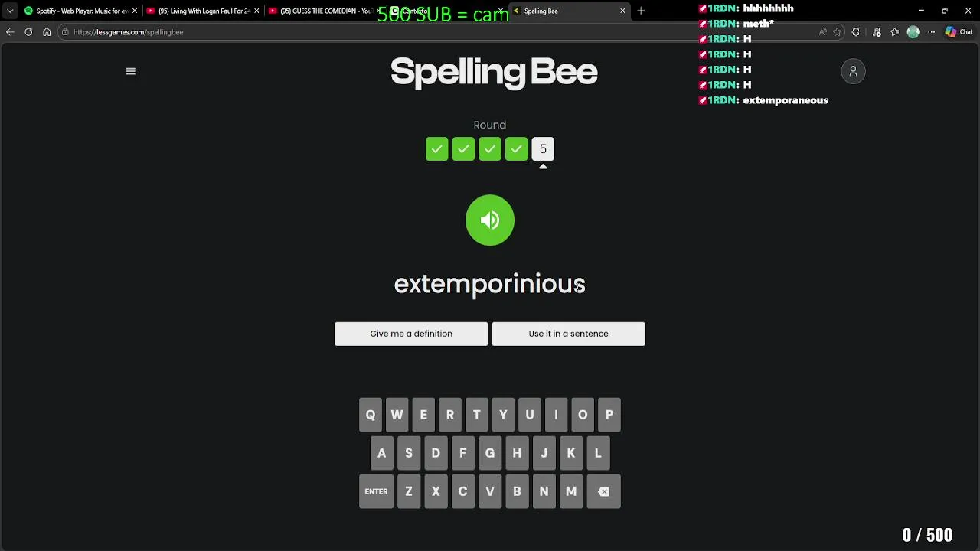Click the typed word extemporinious
The height and width of the screenshot is (551, 980).
(489, 284)
